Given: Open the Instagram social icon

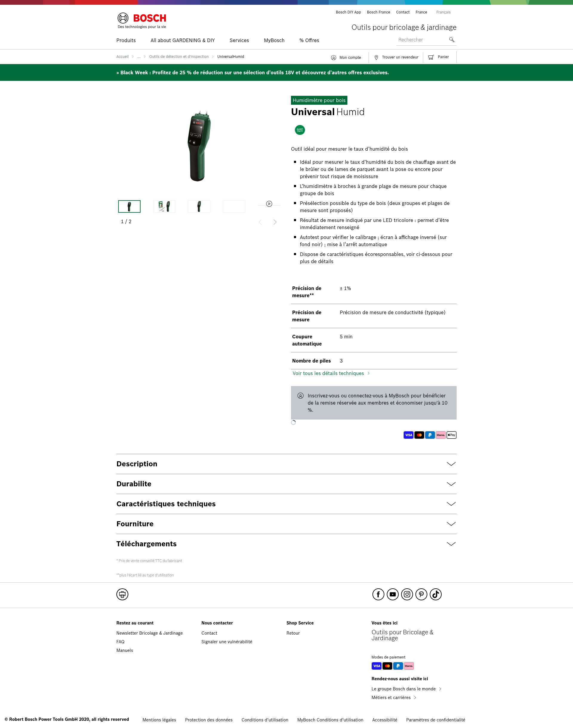Looking at the screenshot, I should (x=407, y=594).
